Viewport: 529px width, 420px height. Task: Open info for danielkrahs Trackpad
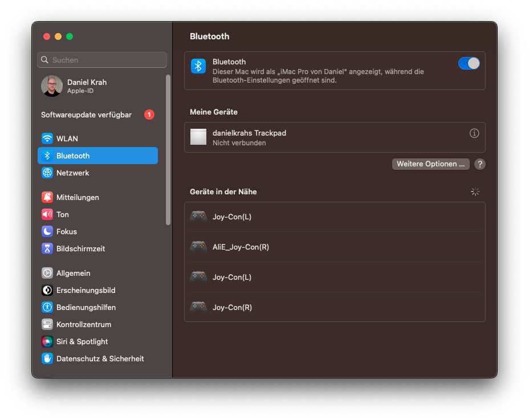(474, 133)
